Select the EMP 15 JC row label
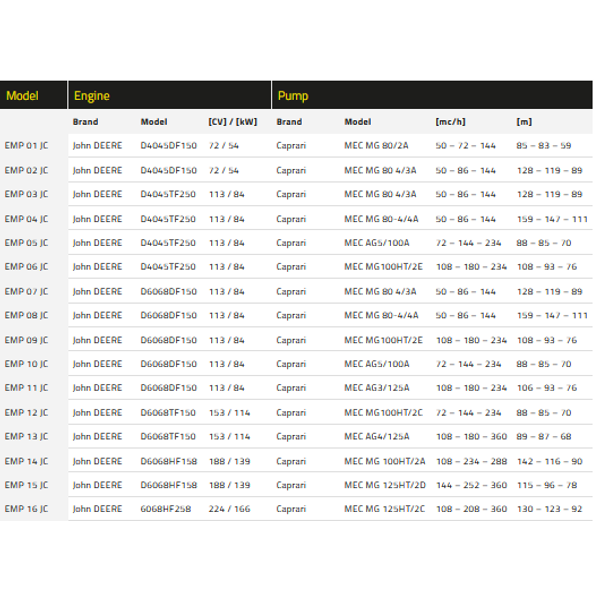600x600 pixels. click(26, 485)
